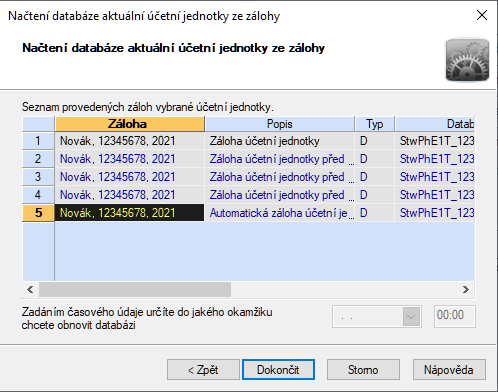The image size is (498, 392).
Task: Select row 4 backup description cell
Action: (280, 195)
